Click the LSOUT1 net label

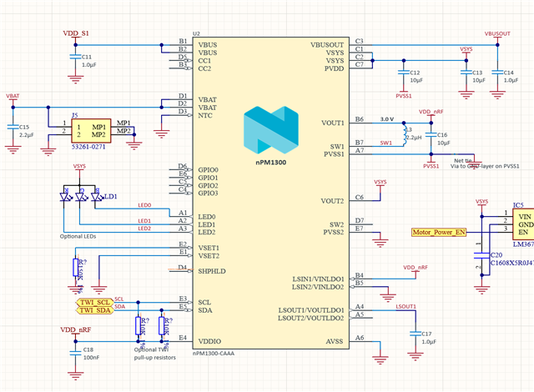[406, 307]
